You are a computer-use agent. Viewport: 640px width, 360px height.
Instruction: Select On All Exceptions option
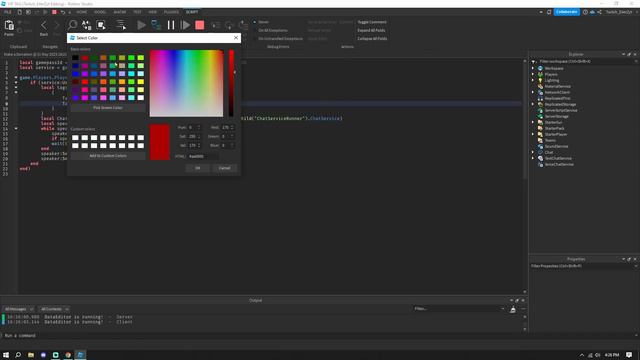tap(270, 30)
